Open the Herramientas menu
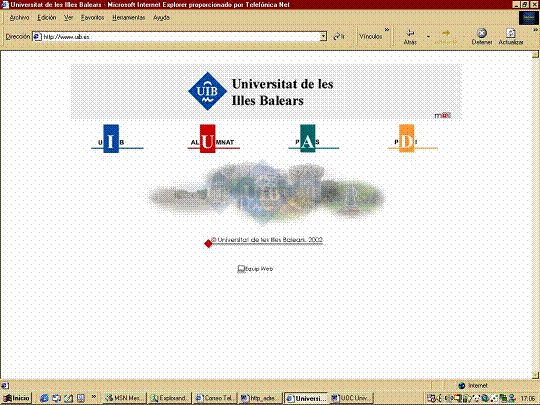Image resolution: width=540 pixels, height=405 pixels. click(128, 18)
